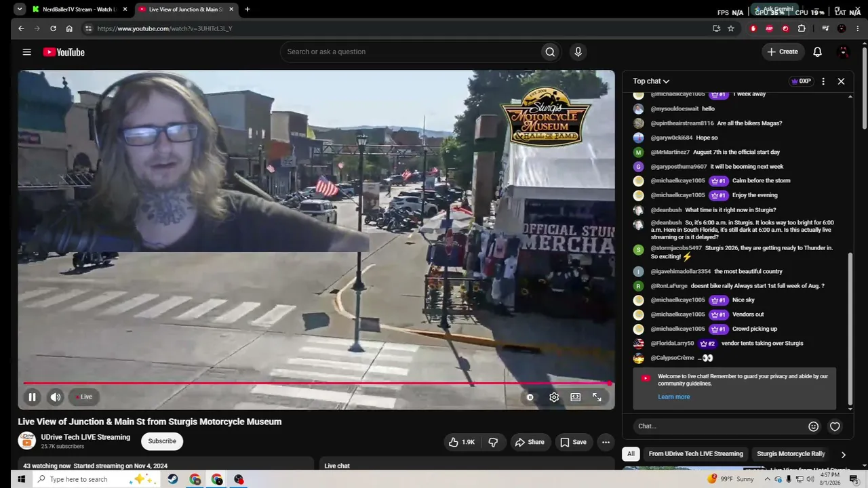Click @FloridaLarry50 username in chat
The height and width of the screenshot is (488, 868).
(x=672, y=344)
